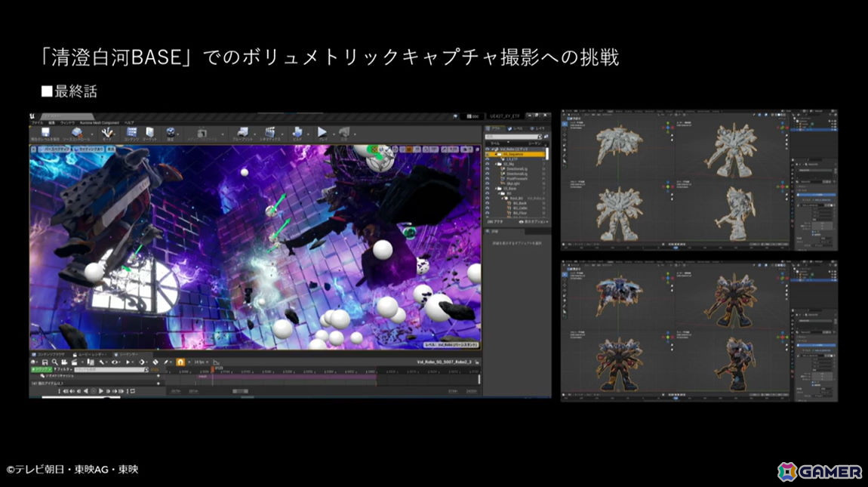Open outliner View Options dropdown
Screen dimensions: 868x487
(x=534, y=222)
